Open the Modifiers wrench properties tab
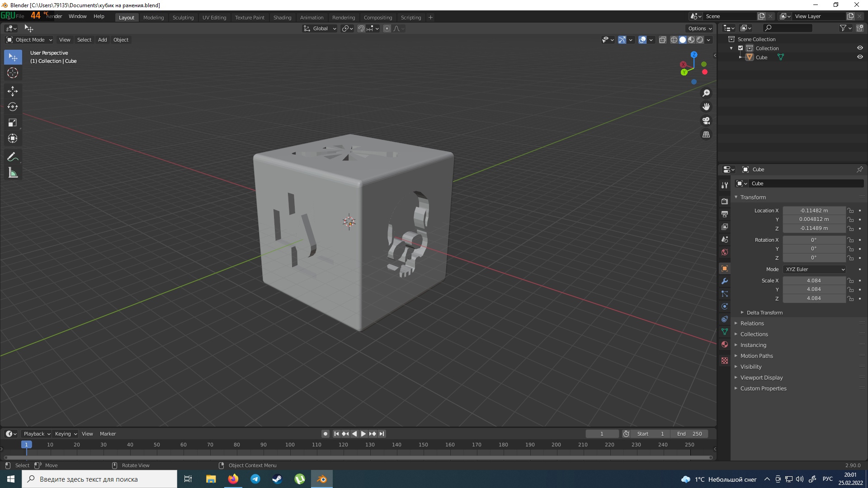This screenshot has height=488, width=868. coord(725,281)
